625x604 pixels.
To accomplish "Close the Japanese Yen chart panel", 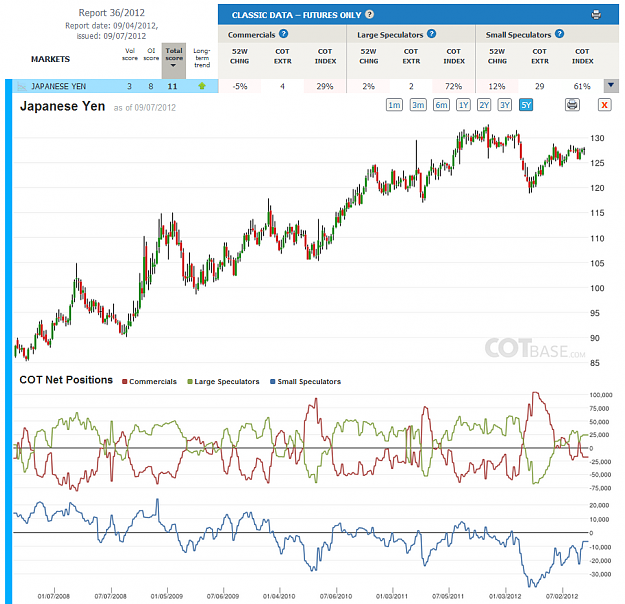I will coord(604,105).
